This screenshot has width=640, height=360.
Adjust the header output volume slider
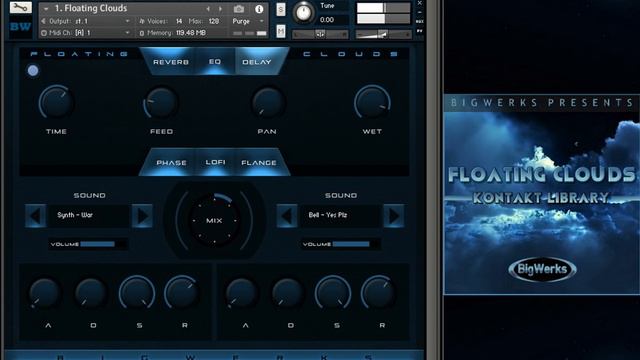[383, 34]
